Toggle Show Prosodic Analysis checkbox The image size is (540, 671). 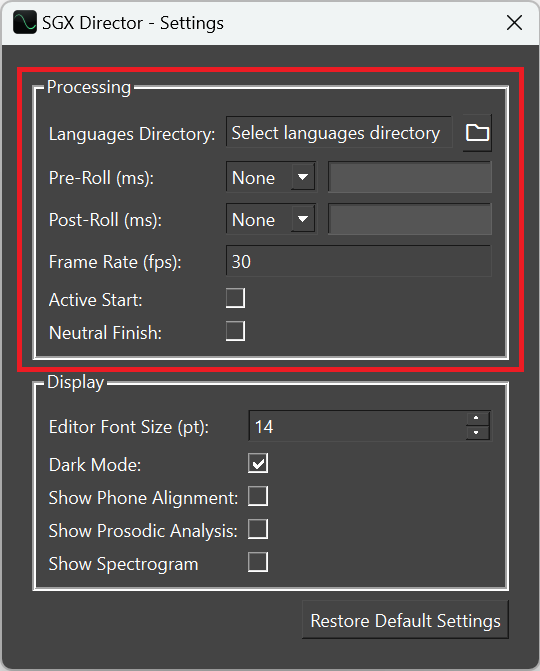pyautogui.click(x=258, y=529)
